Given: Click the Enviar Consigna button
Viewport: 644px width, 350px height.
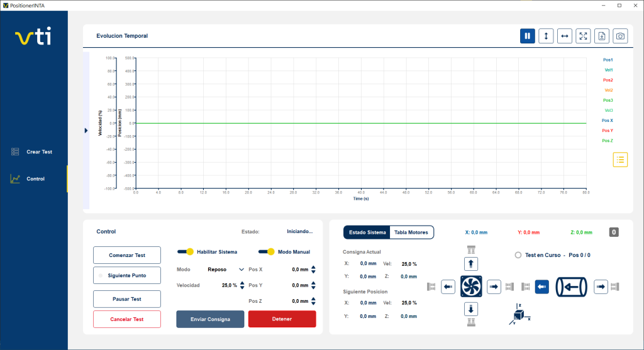Looking at the screenshot, I should click(x=210, y=319).
